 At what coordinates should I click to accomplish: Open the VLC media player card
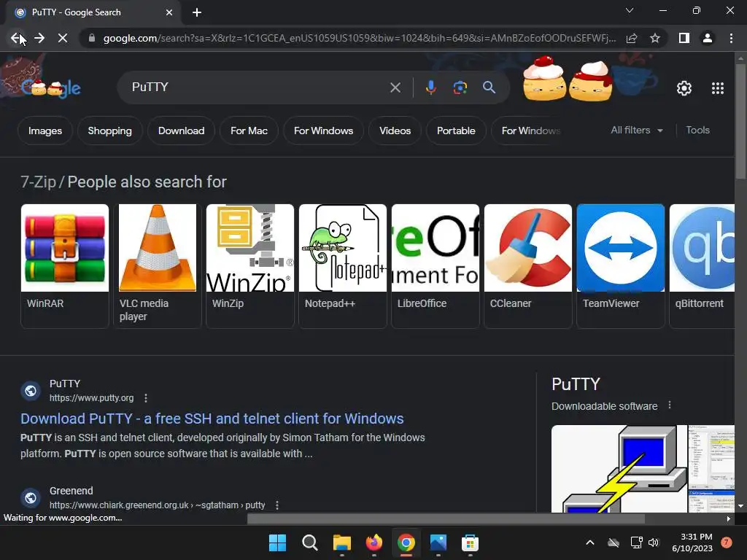point(158,265)
